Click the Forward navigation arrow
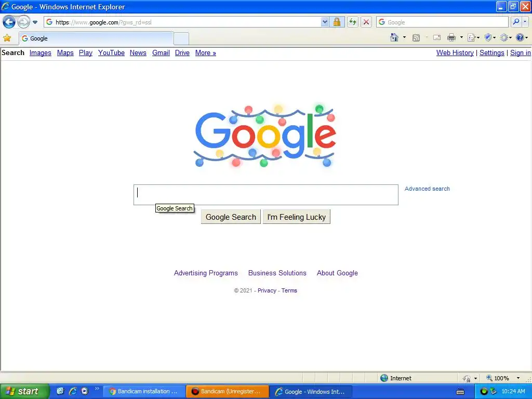This screenshot has width=532, height=399. (23, 22)
